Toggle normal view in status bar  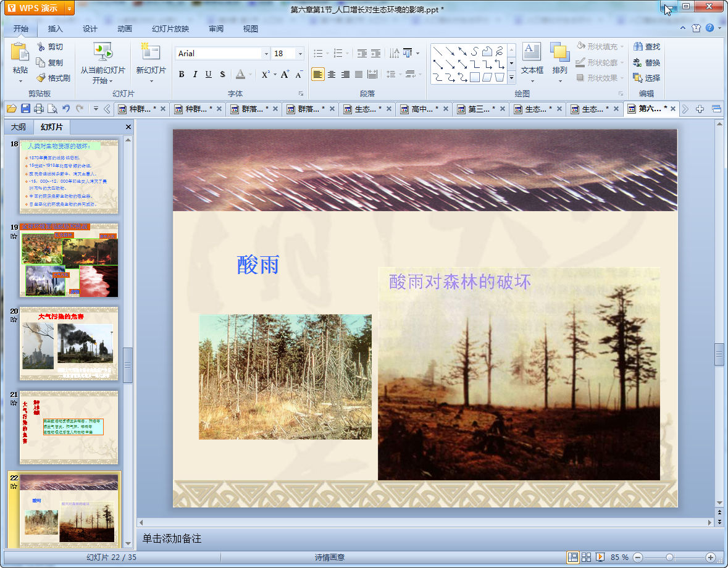pyautogui.click(x=573, y=558)
